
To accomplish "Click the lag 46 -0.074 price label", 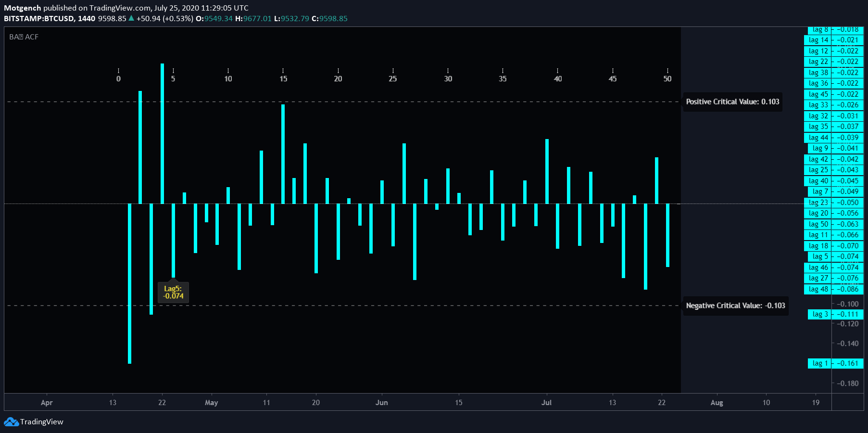I will click(834, 267).
